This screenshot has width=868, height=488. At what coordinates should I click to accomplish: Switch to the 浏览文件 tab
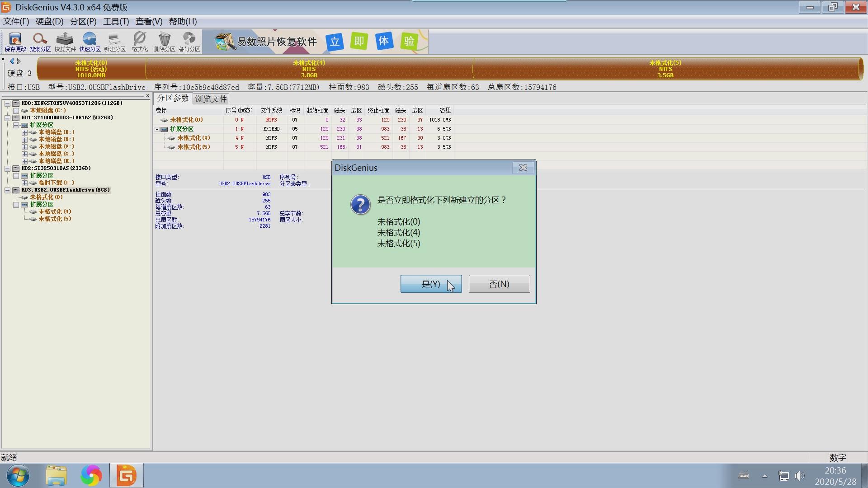211,98
